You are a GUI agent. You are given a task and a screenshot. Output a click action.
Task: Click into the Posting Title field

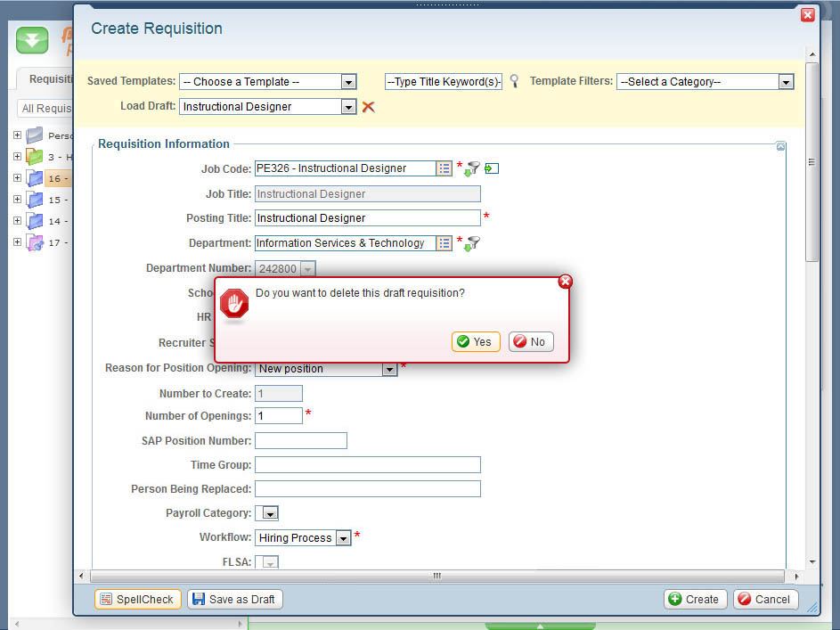tap(367, 218)
